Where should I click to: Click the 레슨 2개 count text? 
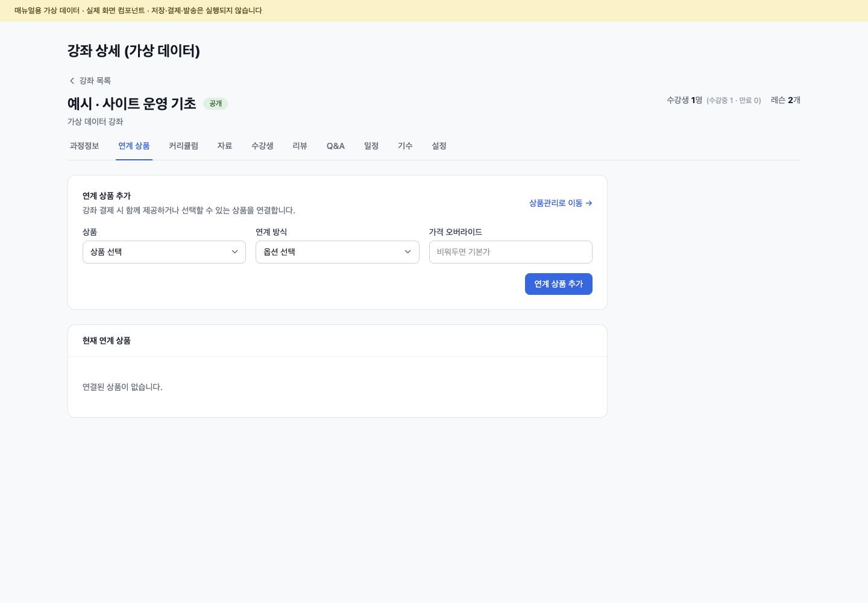coord(785,100)
